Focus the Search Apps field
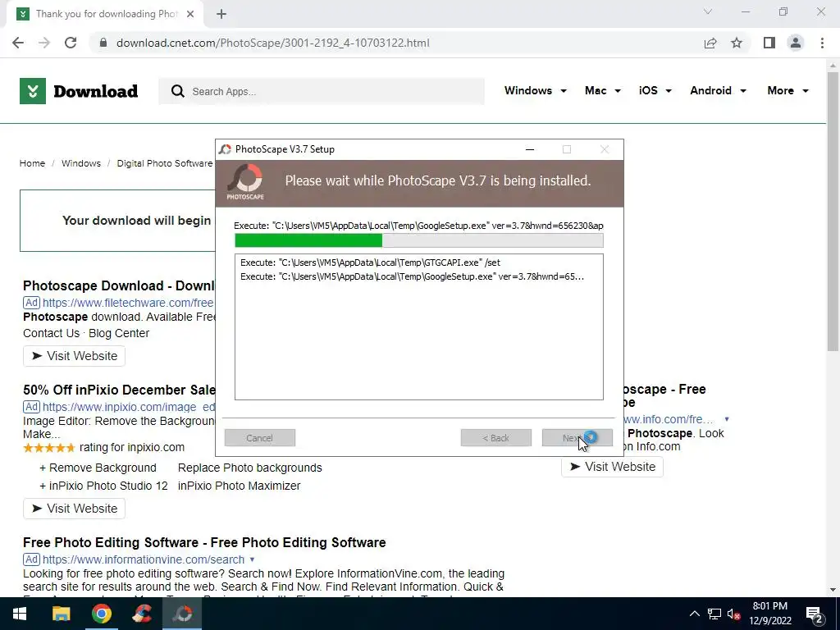Screen dimensions: 840x630 pos(322,92)
